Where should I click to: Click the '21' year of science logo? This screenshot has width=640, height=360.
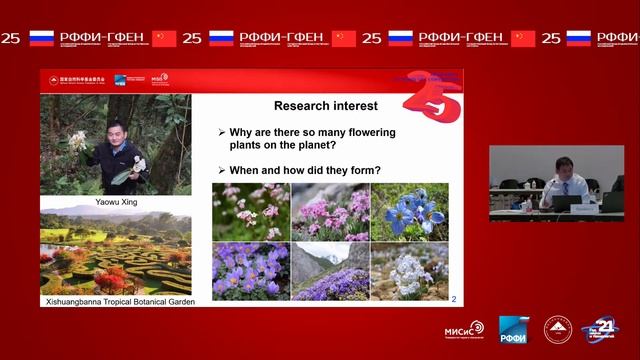click(600, 329)
